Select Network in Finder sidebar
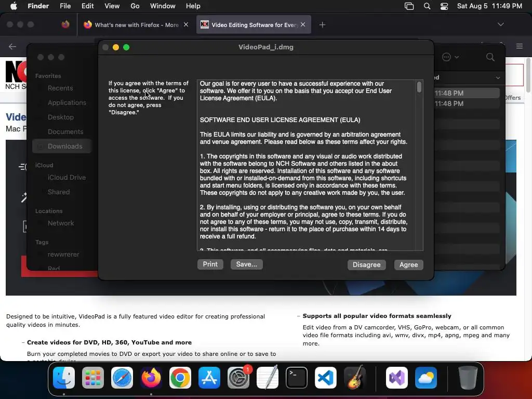 [61, 223]
